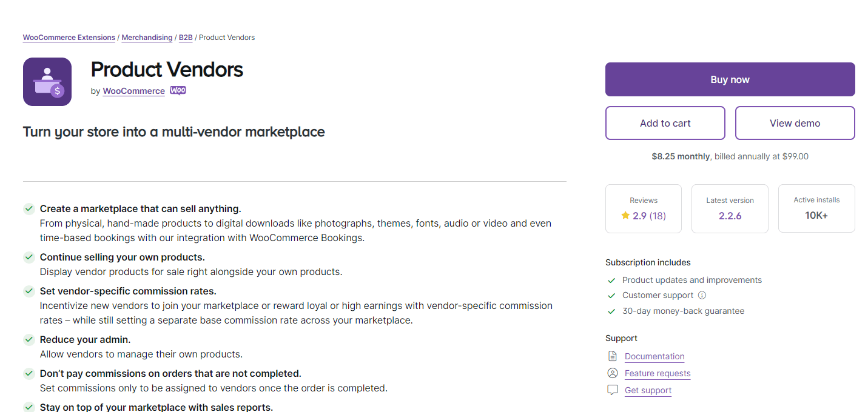
Task: Click the info icon next to Customer support
Action: tap(702, 296)
